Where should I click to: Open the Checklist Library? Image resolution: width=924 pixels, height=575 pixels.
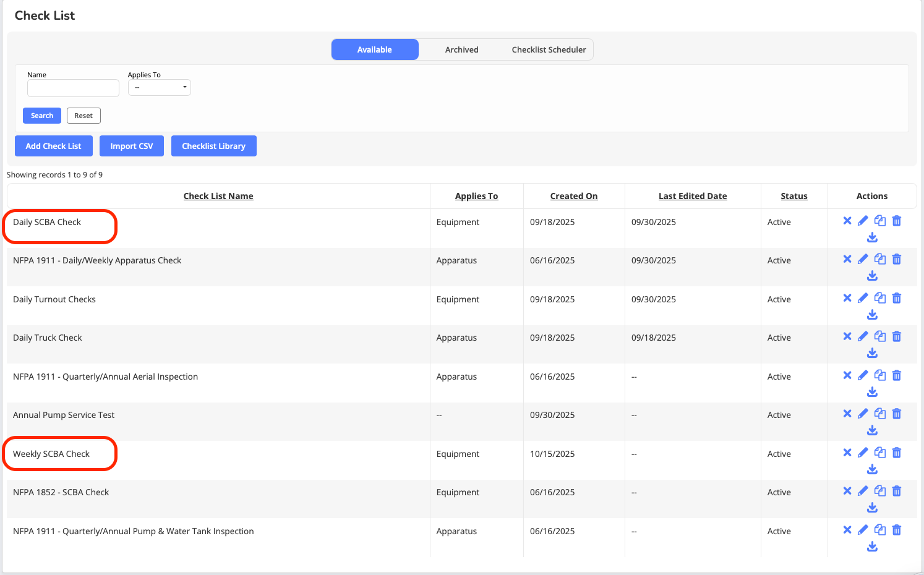coord(213,146)
